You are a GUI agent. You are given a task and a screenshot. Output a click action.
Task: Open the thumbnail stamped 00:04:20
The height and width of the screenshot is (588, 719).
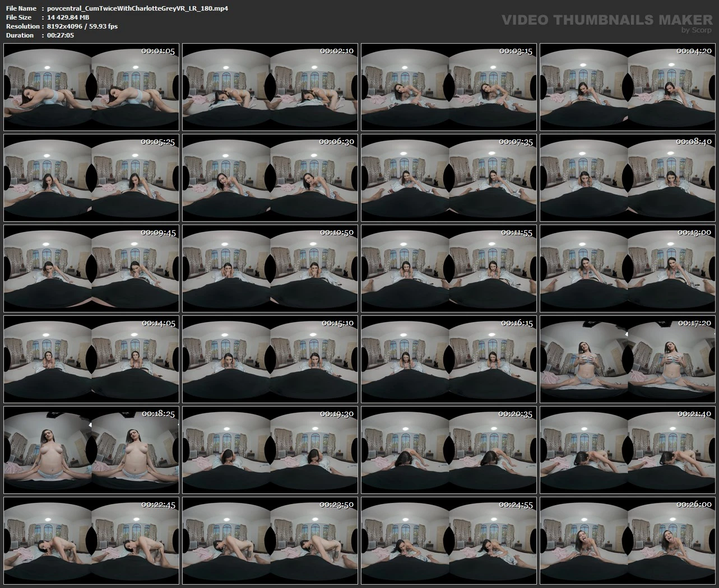pyautogui.click(x=628, y=87)
